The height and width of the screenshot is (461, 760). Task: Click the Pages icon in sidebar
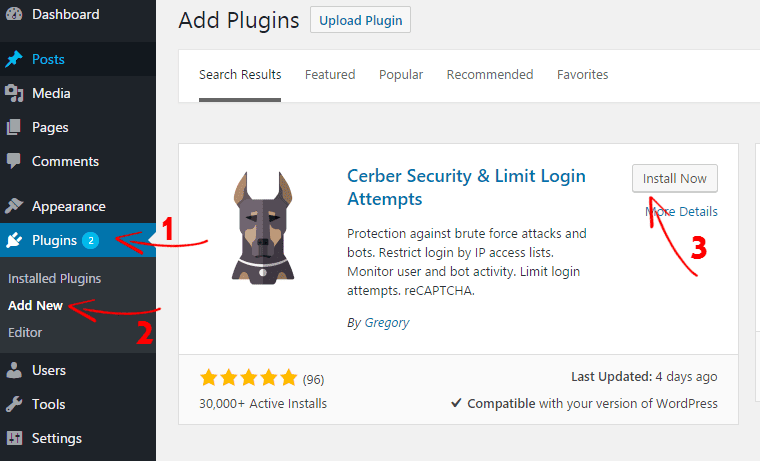(14, 127)
